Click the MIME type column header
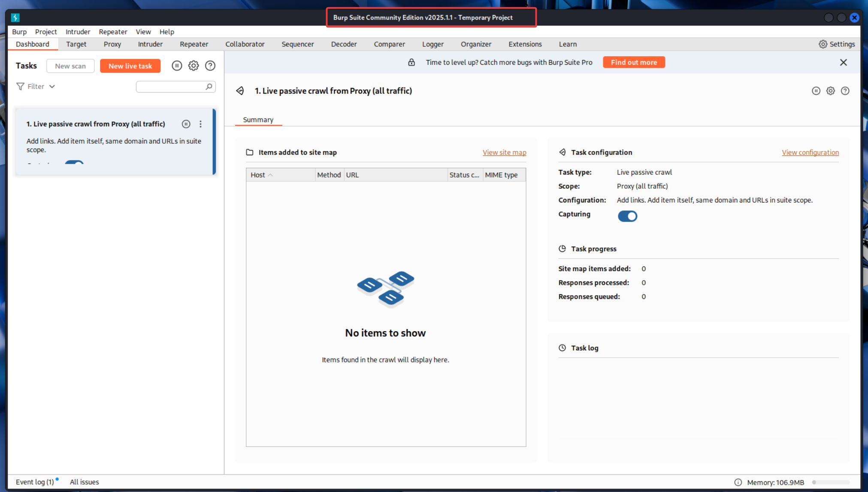 click(504, 175)
